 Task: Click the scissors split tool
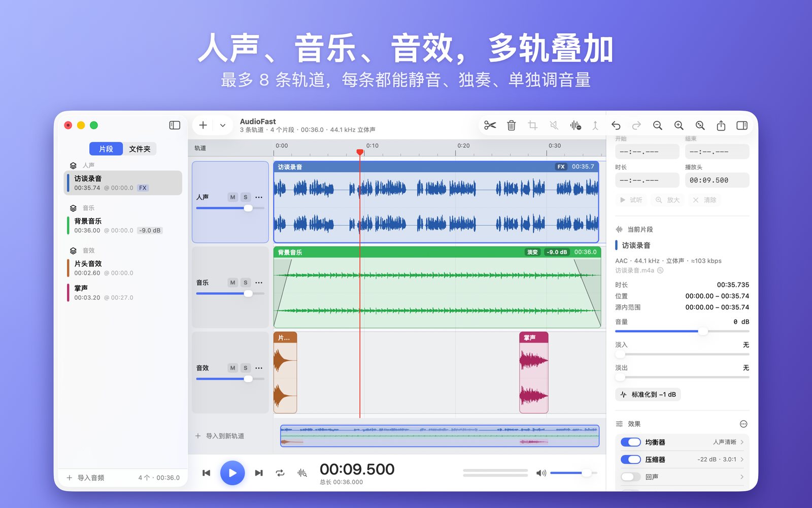490,125
